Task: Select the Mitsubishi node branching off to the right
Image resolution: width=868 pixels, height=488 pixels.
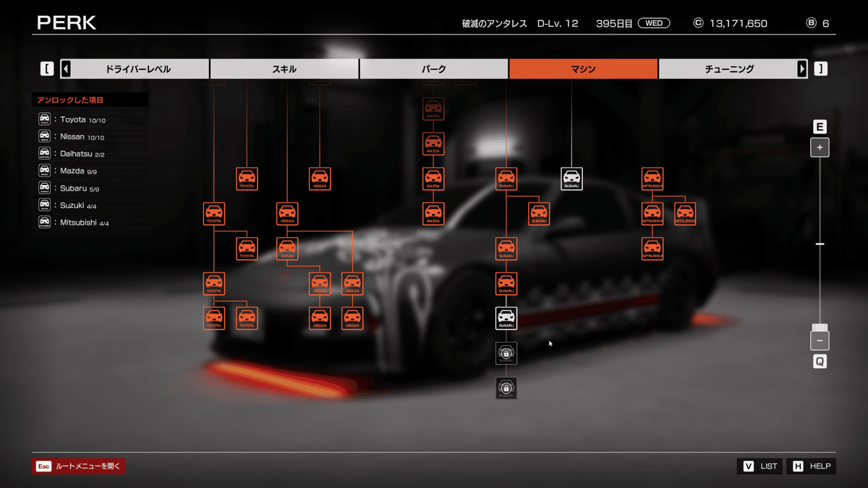Action: click(x=685, y=213)
